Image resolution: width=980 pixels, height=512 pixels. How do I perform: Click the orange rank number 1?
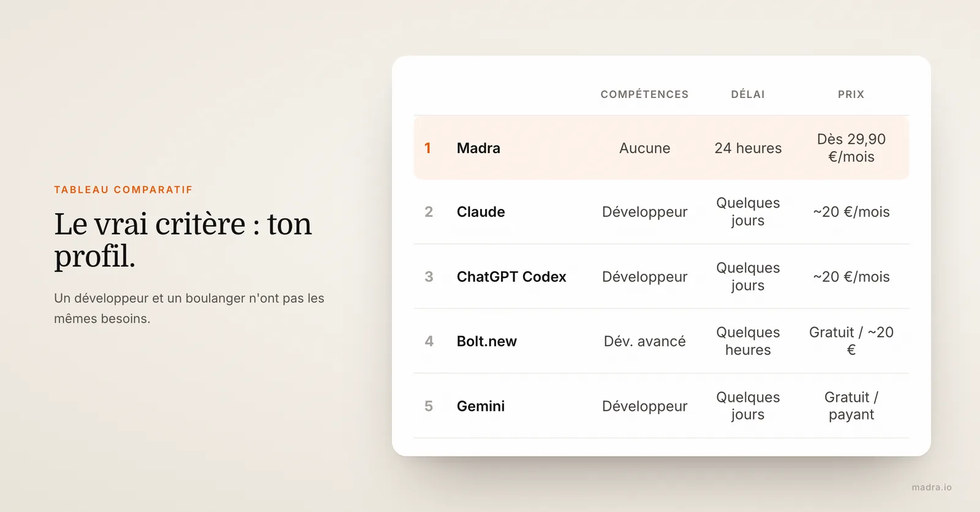[428, 148]
